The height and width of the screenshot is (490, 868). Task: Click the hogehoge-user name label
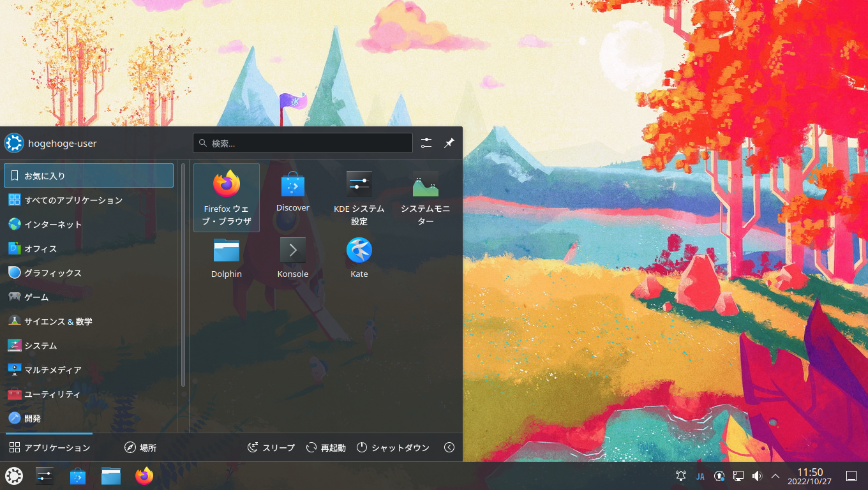point(63,144)
